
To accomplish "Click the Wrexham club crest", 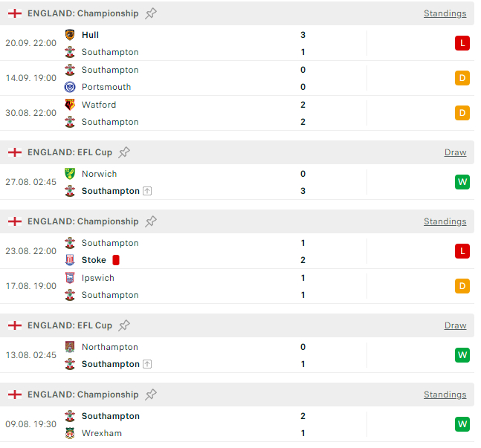I will pyautogui.click(x=70, y=433).
